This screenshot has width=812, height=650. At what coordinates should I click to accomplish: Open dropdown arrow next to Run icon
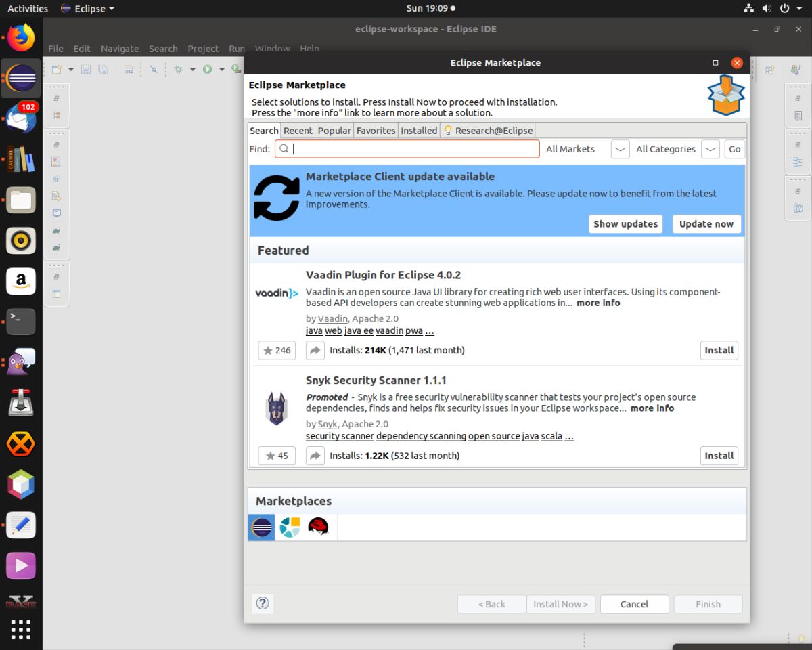click(x=221, y=69)
